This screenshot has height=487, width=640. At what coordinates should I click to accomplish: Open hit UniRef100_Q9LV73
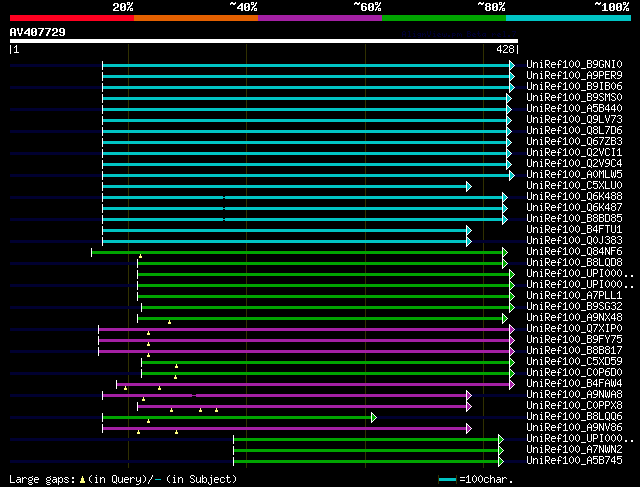click(x=574, y=120)
